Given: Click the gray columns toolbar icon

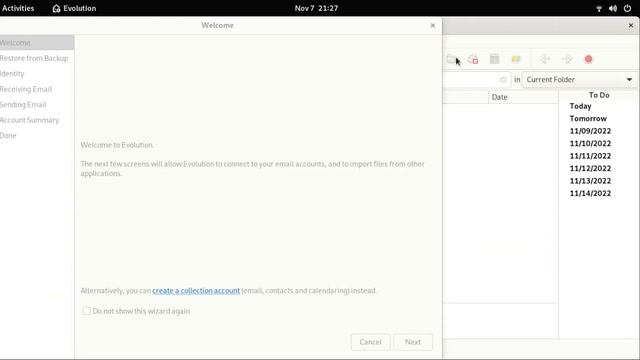Looking at the screenshot, I should click(x=494, y=59).
